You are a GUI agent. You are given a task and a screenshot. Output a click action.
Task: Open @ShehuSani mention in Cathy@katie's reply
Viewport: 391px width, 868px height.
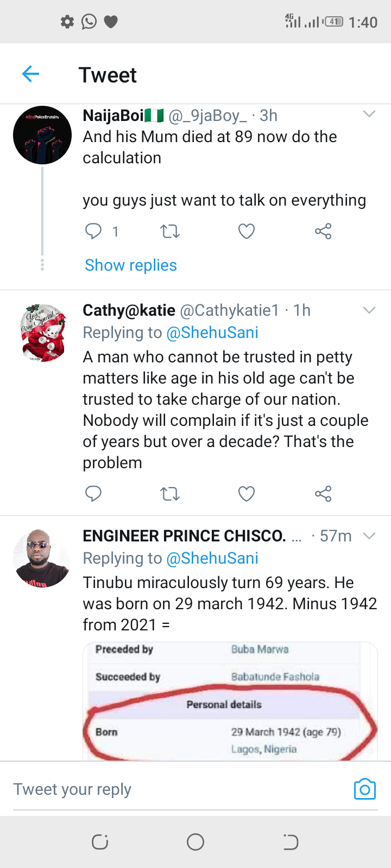[x=212, y=333]
